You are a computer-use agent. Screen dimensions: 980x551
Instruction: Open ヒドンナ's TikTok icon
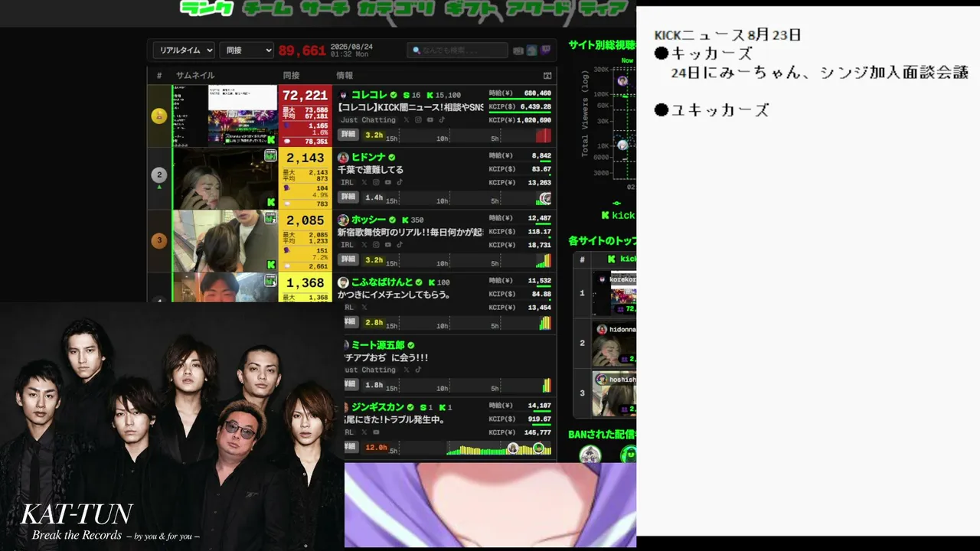click(400, 183)
